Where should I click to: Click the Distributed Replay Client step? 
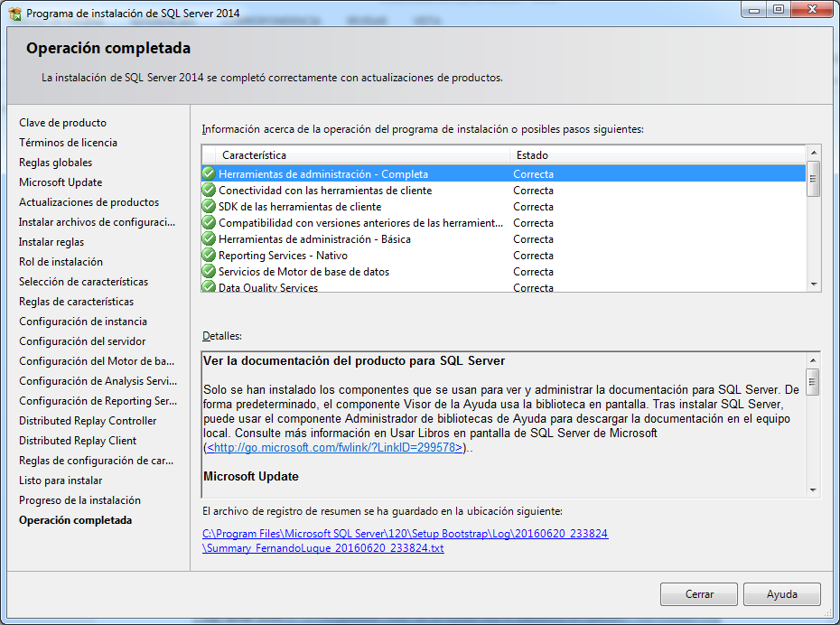click(x=78, y=440)
